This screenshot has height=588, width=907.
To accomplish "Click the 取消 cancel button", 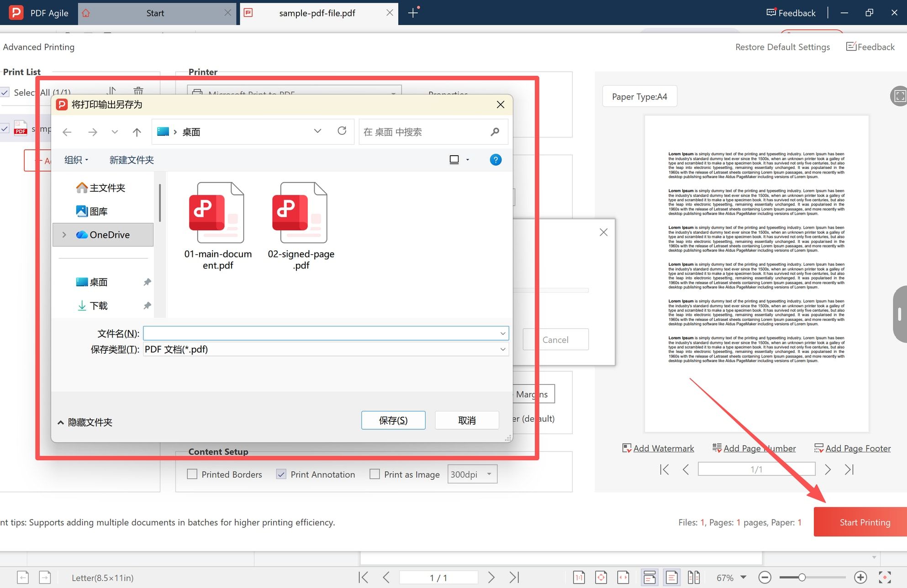I will 467,420.
